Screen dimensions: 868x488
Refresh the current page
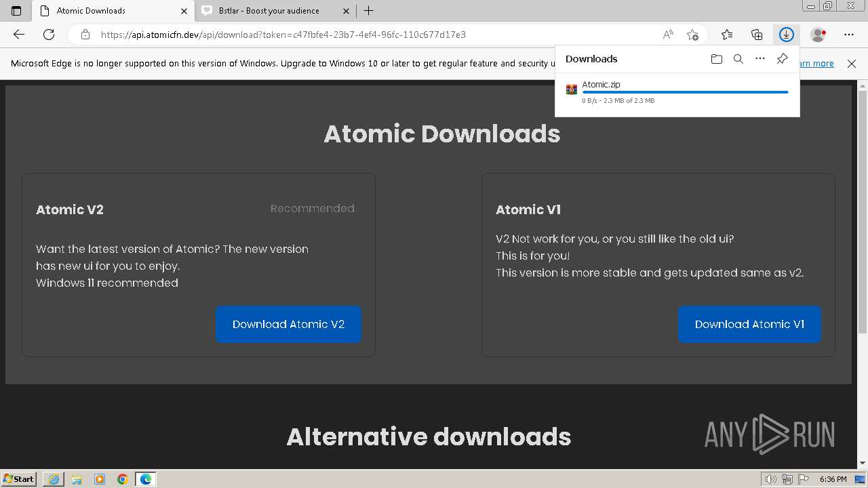point(49,35)
